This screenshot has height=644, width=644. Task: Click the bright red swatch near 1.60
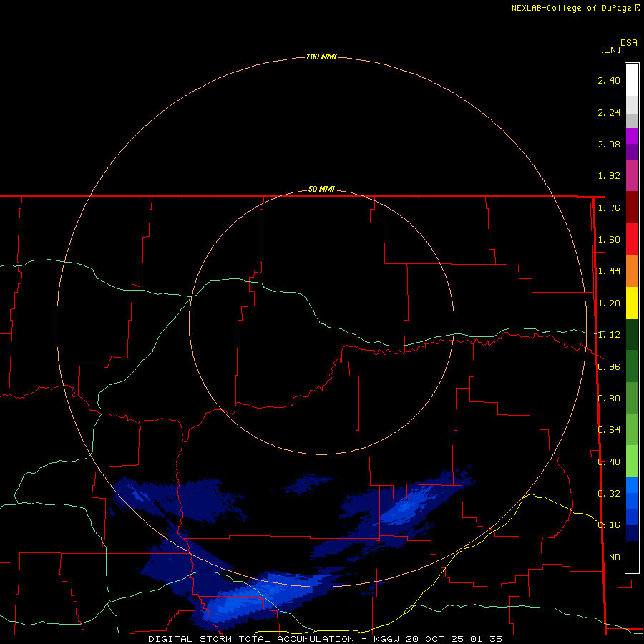(632, 239)
